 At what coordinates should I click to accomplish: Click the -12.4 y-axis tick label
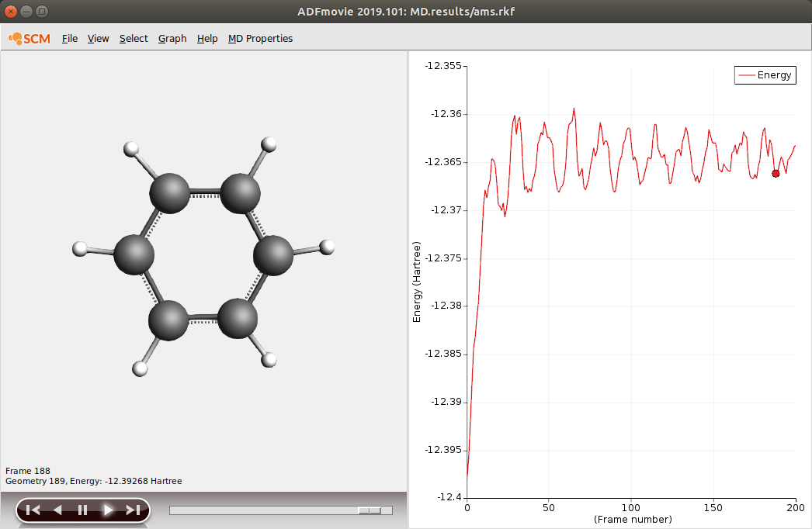449,497
